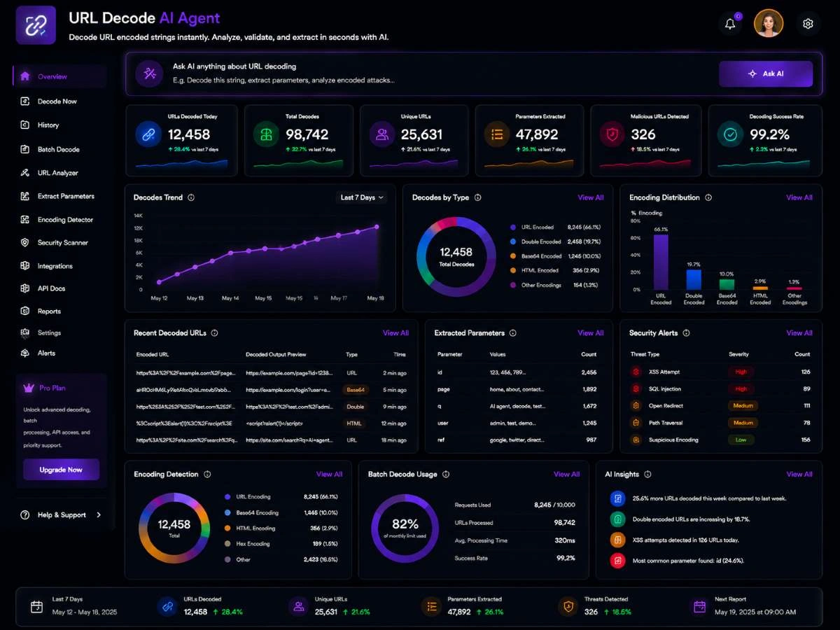The image size is (840, 630).
Task: Click View All in Batch Decode Usage
Action: click(x=566, y=475)
